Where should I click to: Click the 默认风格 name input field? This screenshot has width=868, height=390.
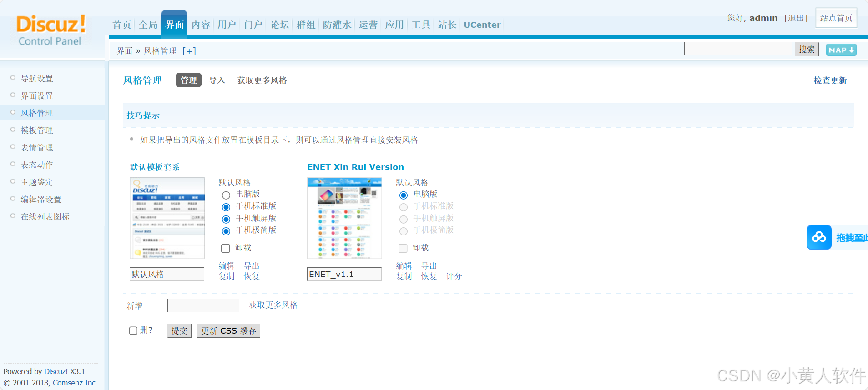(x=167, y=274)
